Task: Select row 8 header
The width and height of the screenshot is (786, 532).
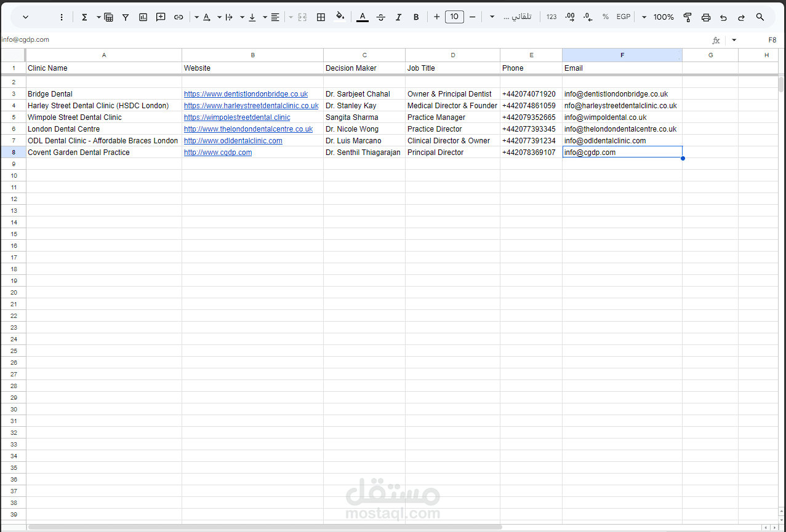Action: [x=13, y=153]
